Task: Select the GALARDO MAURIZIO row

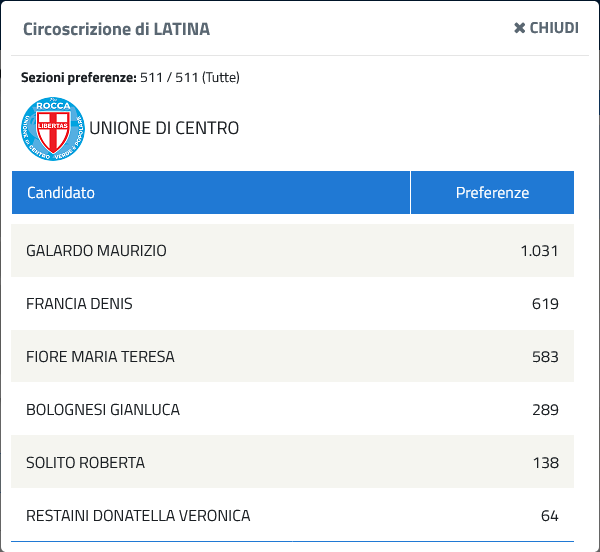Action: (x=292, y=251)
